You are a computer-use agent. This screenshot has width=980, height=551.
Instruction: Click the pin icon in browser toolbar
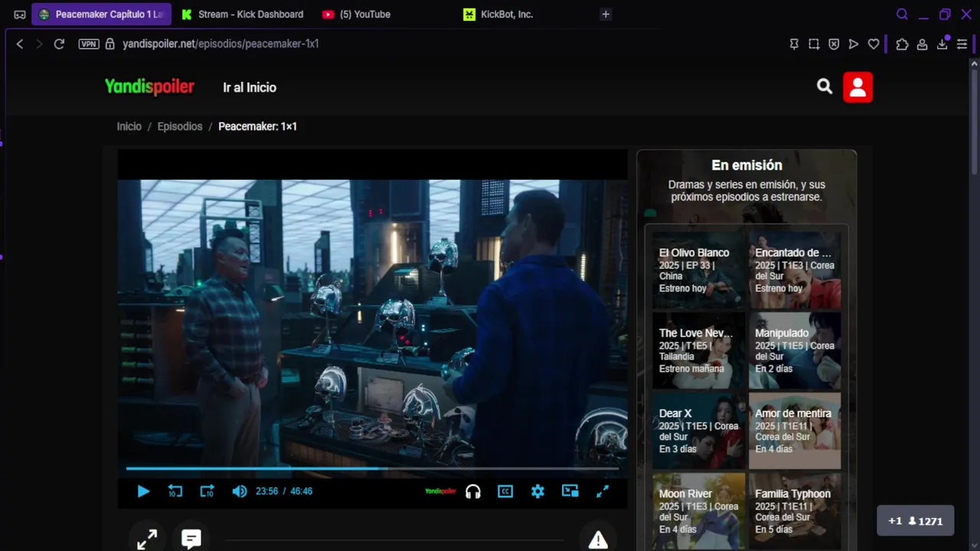[x=794, y=44]
